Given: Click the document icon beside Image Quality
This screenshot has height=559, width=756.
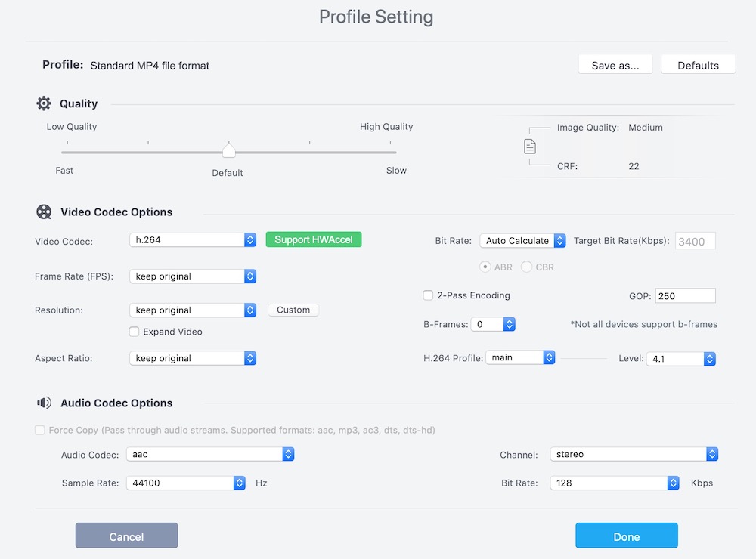Looking at the screenshot, I should (530, 147).
